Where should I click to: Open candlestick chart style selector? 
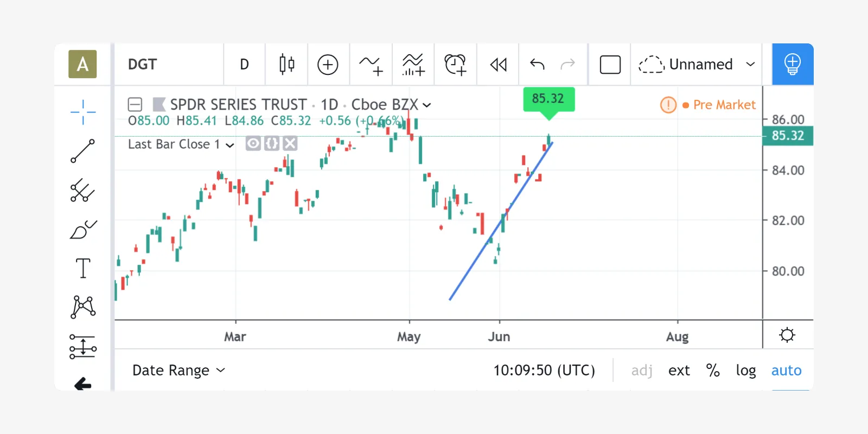(286, 64)
